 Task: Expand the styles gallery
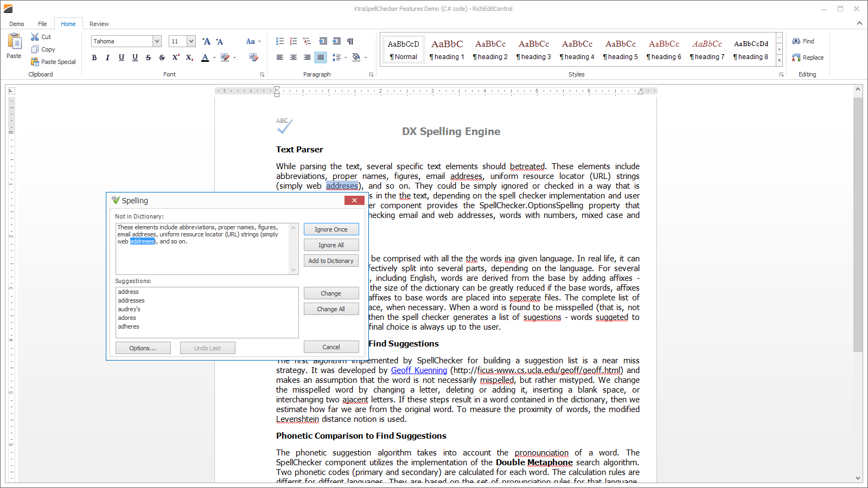point(779,61)
